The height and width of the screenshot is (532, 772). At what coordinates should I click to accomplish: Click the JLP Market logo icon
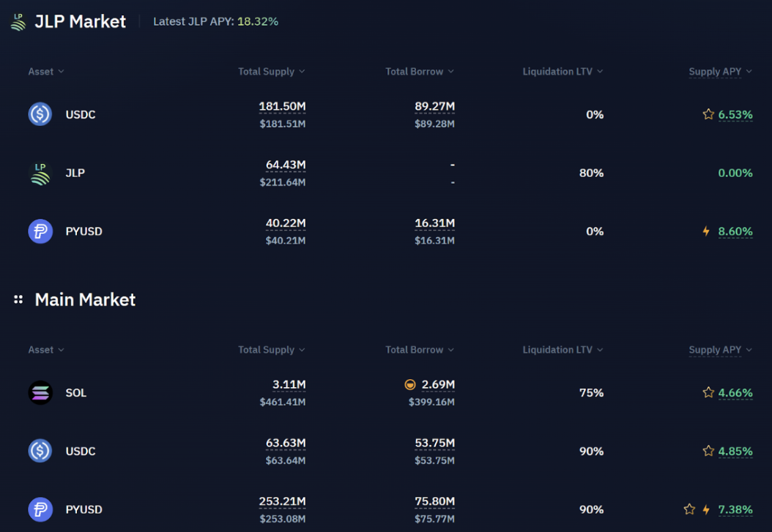pos(18,22)
